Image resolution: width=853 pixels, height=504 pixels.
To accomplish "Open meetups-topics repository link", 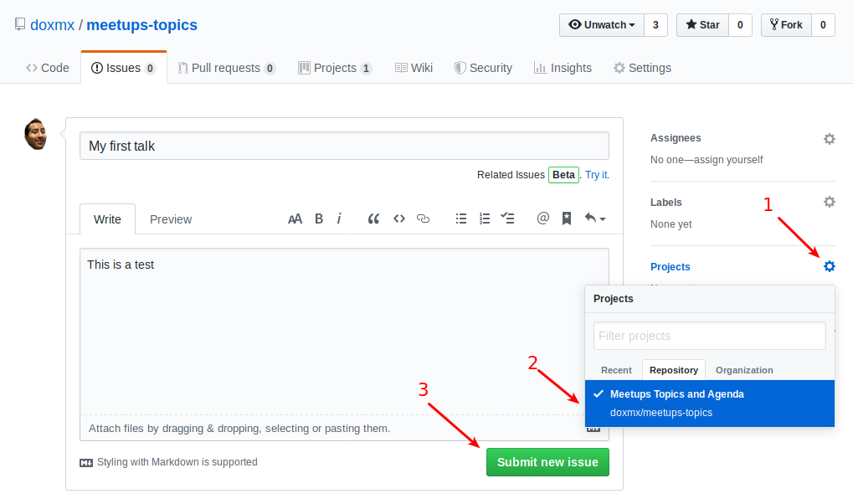I will [142, 25].
